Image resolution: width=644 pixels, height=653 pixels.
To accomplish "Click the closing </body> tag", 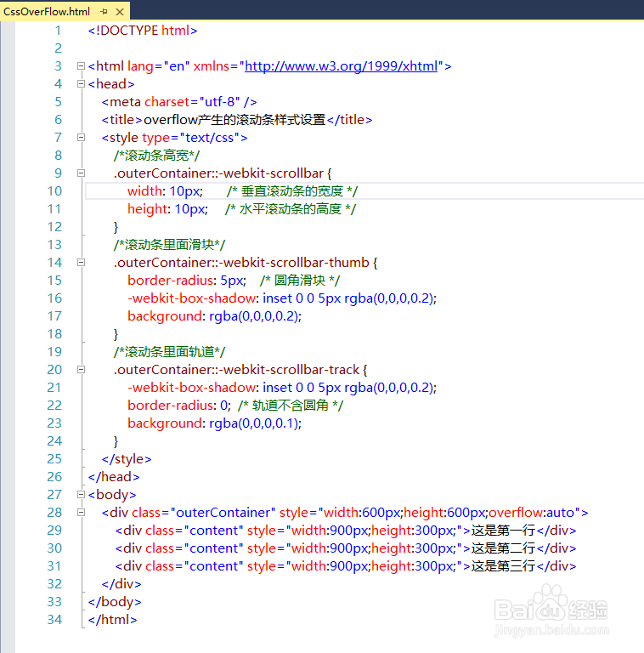I will [x=115, y=602].
